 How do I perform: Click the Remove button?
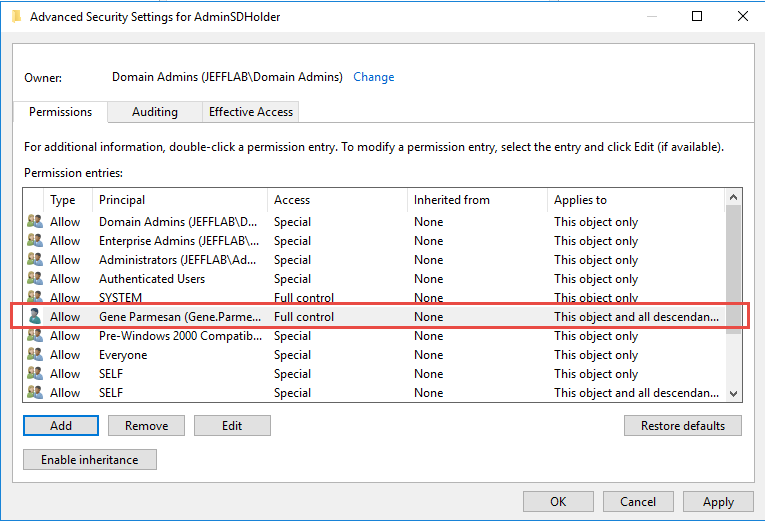146,425
